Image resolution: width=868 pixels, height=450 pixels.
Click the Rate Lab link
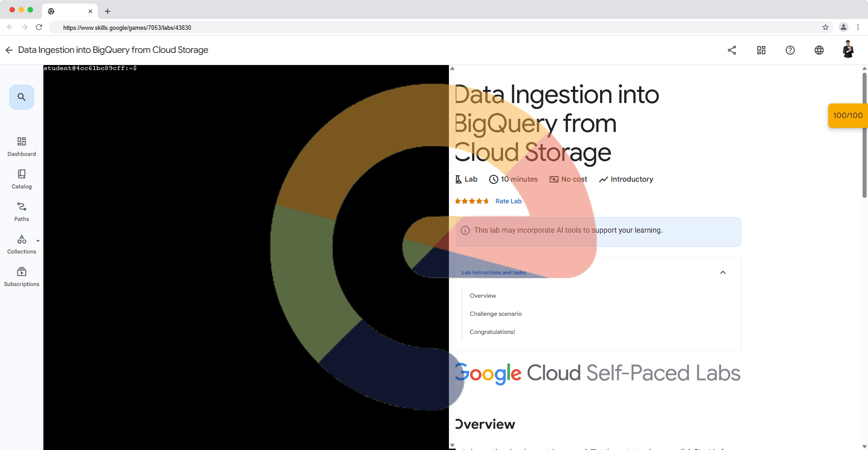[x=509, y=201]
